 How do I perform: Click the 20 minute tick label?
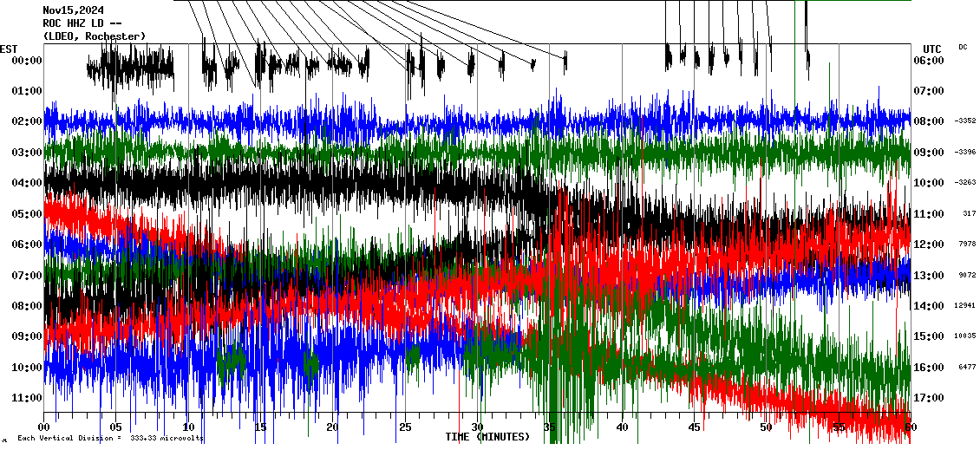[332, 427]
